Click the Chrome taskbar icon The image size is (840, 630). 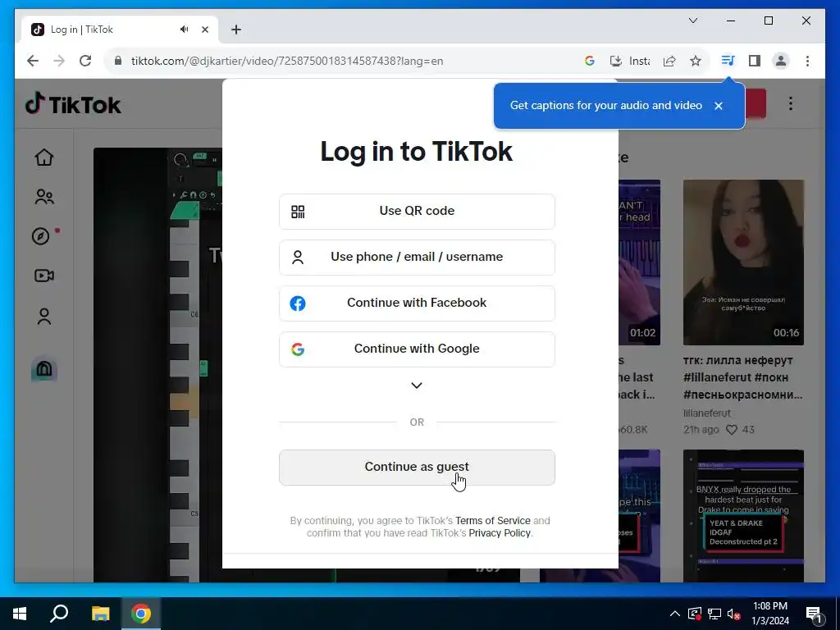click(x=141, y=614)
